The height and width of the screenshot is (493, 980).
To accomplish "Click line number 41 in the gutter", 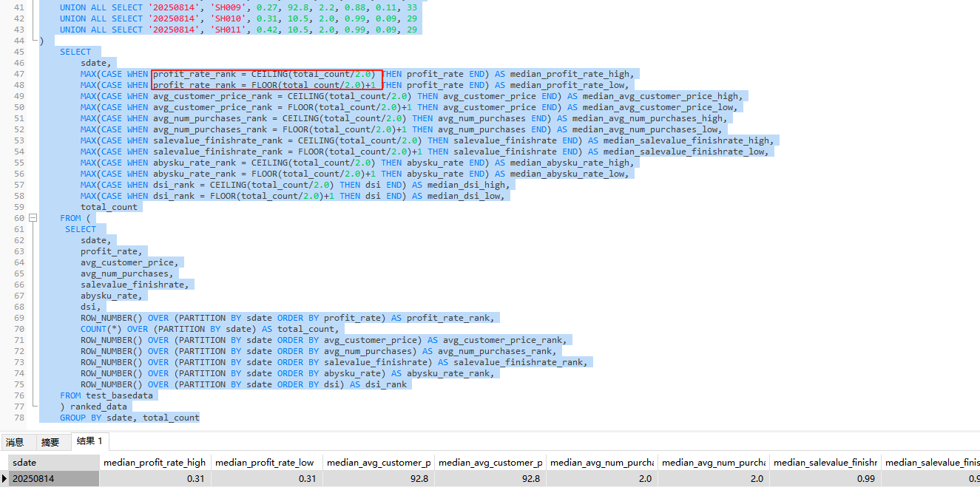I will coord(18,7).
